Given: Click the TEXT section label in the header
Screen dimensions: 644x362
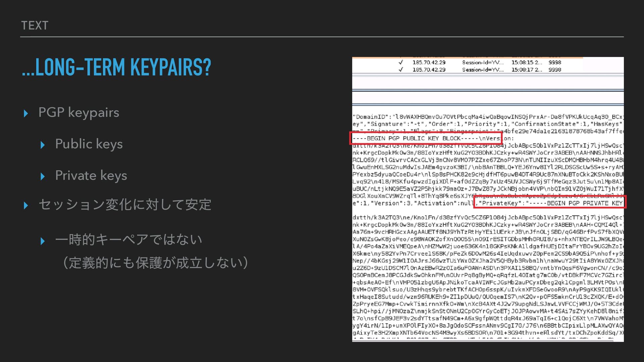Looking at the screenshot, I should (x=35, y=25).
